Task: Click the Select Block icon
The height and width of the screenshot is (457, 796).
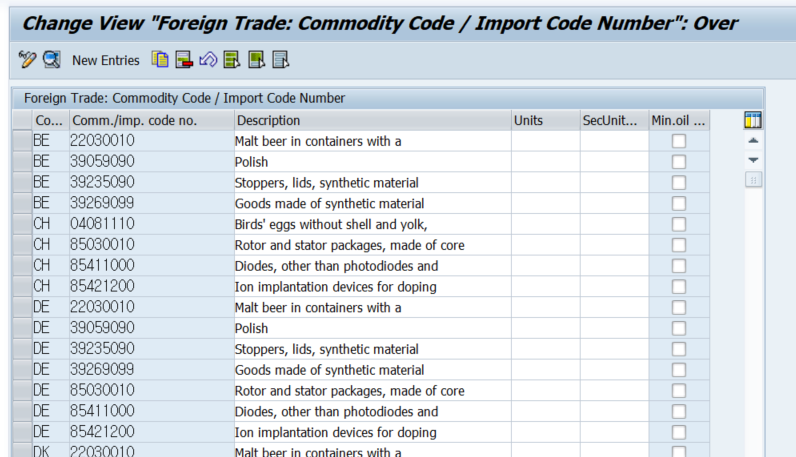Action: pos(256,60)
